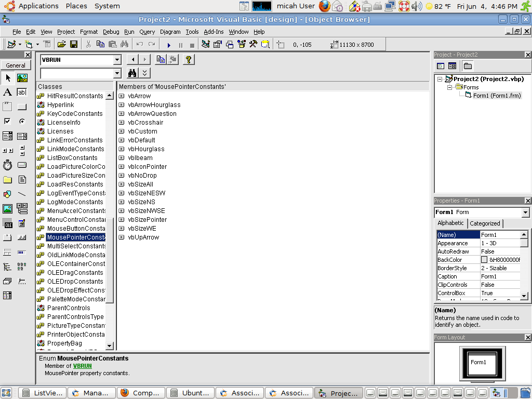This screenshot has height=399, width=532.
Task: Start the project with the Run toolbar icon
Action: [x=169, y=44]
